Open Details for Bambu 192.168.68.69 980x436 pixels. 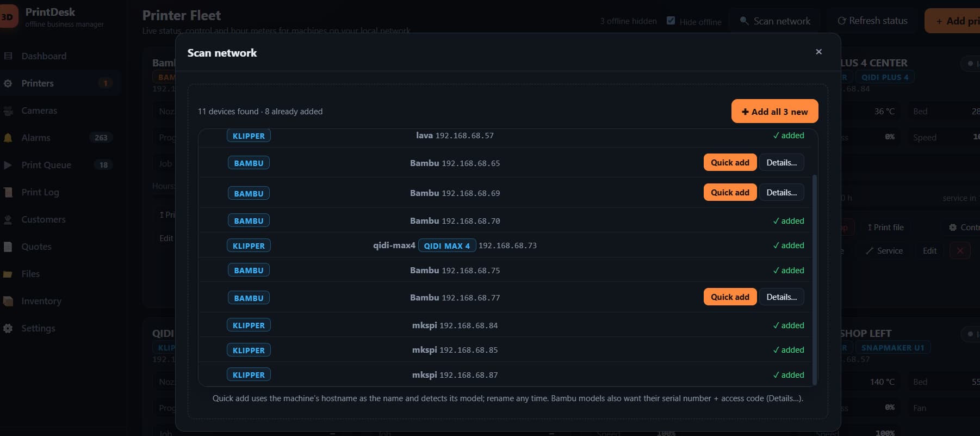click(781, 192)
